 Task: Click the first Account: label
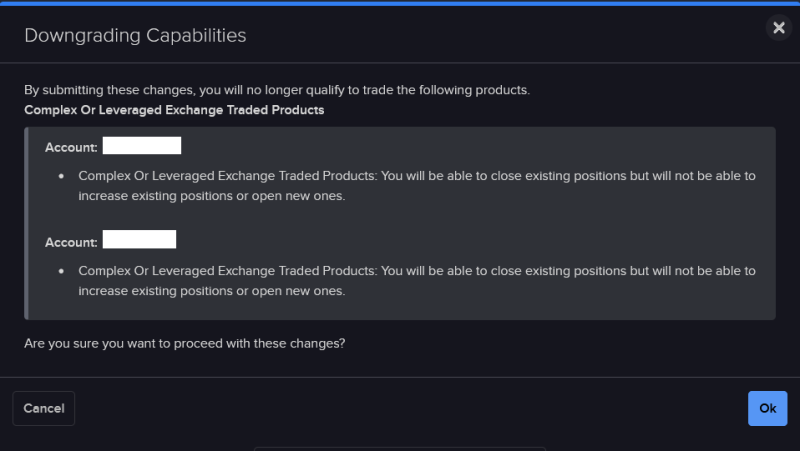(x=71, y=147)
